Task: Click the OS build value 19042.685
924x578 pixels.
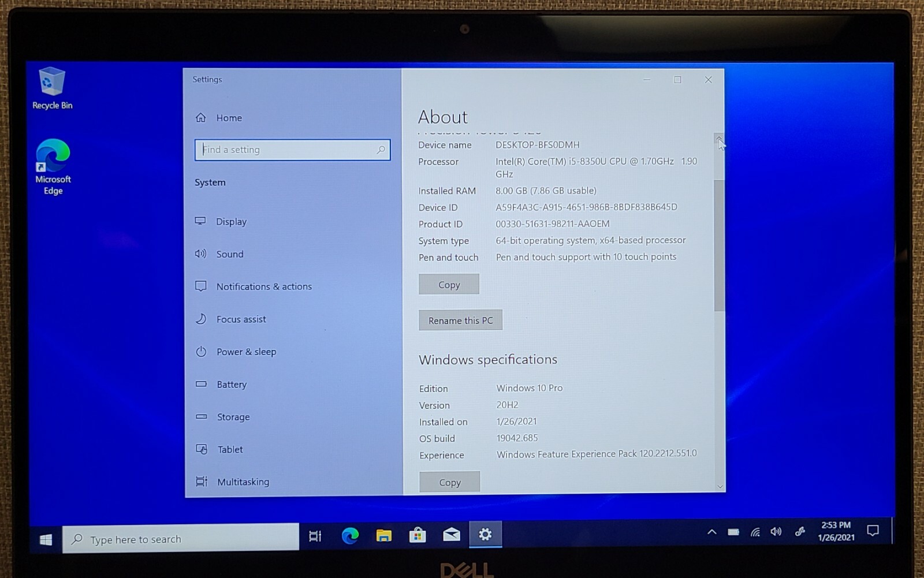Action: click(x=517, y=438)
